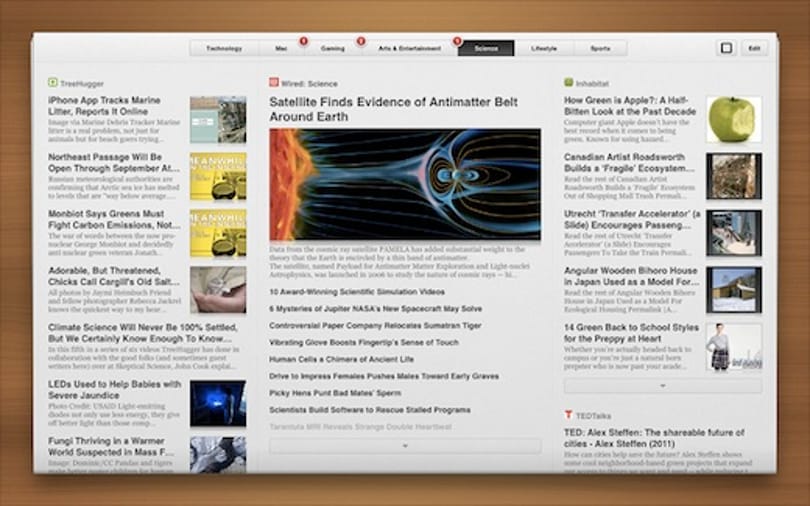This screenshot has height=506, width=810.
Task: Open the Sports tab
Action: pyautogui.click(x=600, y=49)
